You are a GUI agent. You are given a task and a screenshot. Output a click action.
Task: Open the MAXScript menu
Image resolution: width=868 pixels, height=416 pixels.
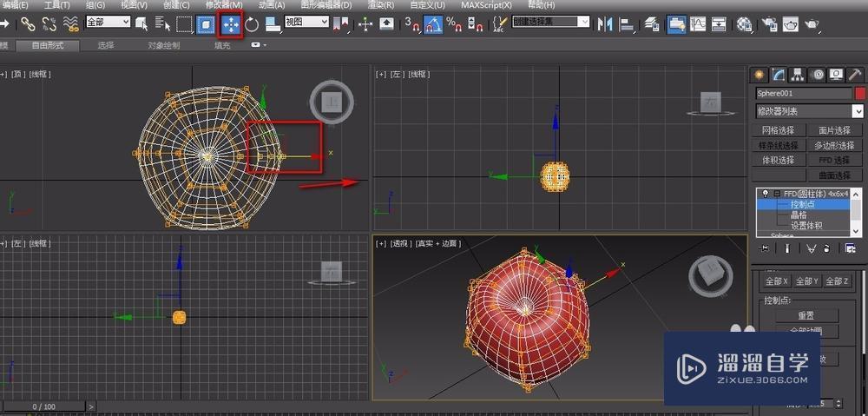[484, 5]
